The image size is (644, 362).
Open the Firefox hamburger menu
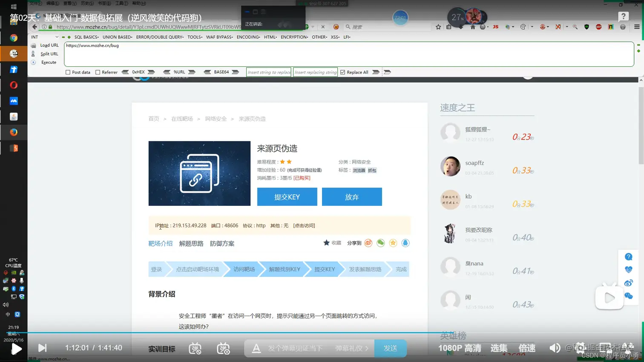click(637, 27)
